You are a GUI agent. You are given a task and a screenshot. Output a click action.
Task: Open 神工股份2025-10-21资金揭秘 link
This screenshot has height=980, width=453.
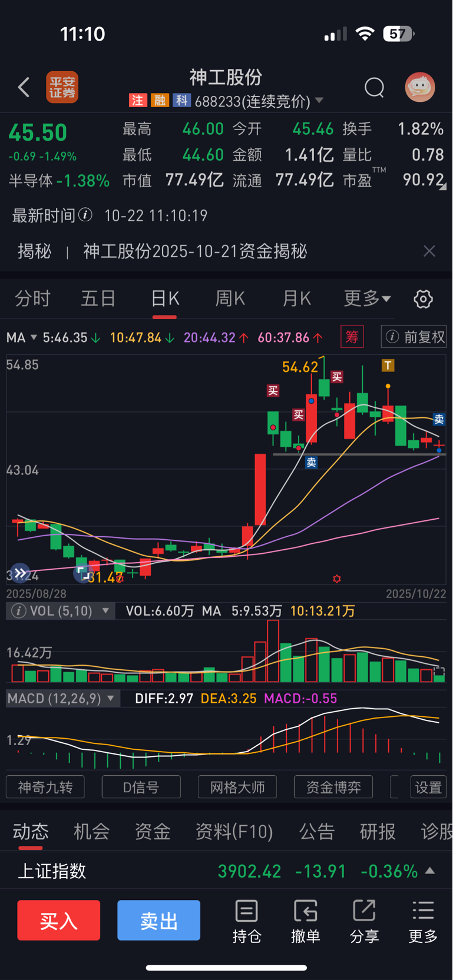tap(195, 251)
